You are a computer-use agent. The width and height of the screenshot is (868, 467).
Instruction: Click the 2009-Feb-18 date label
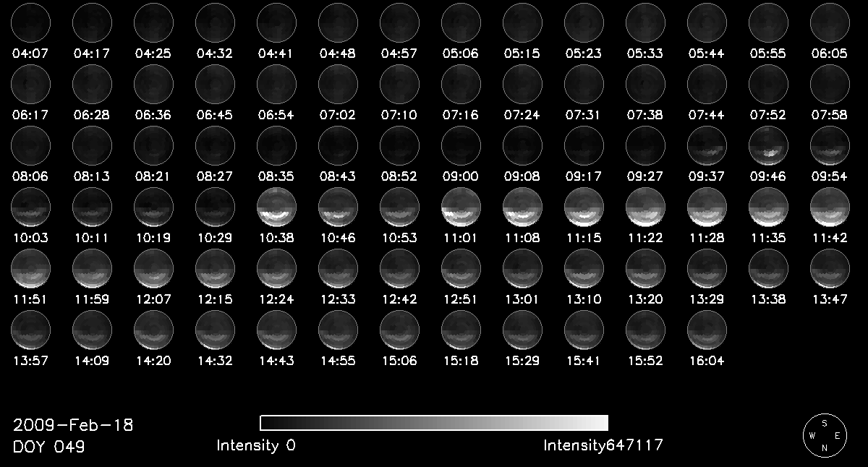point(73,425)
